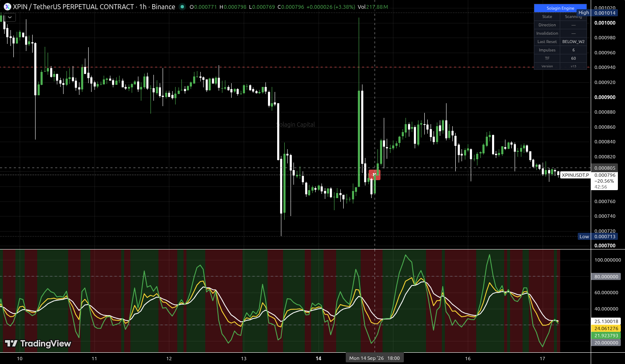Viewport: 625px width, 364px height.
Task: Select the open value O0.000771
Action: [203, 7]
